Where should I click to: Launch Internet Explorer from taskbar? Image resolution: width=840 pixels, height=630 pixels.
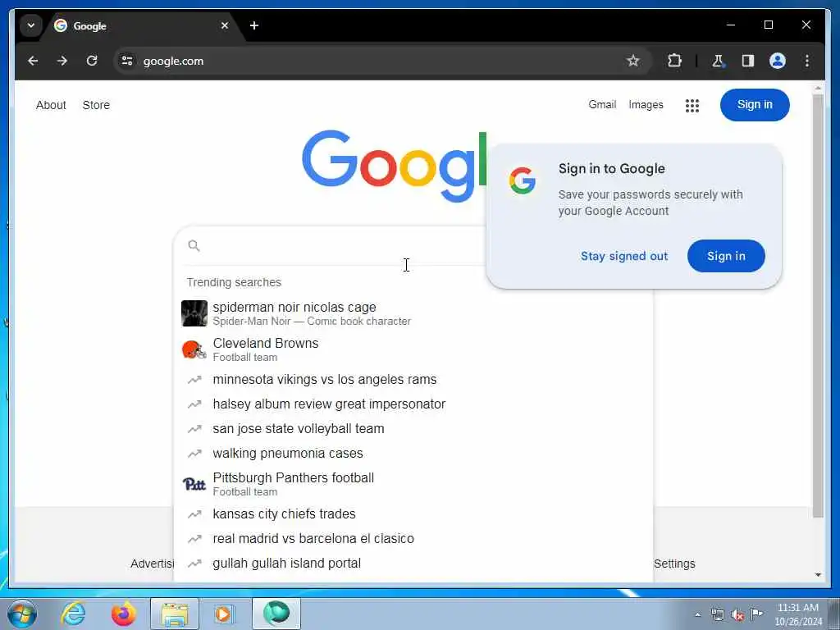point(73,614)
